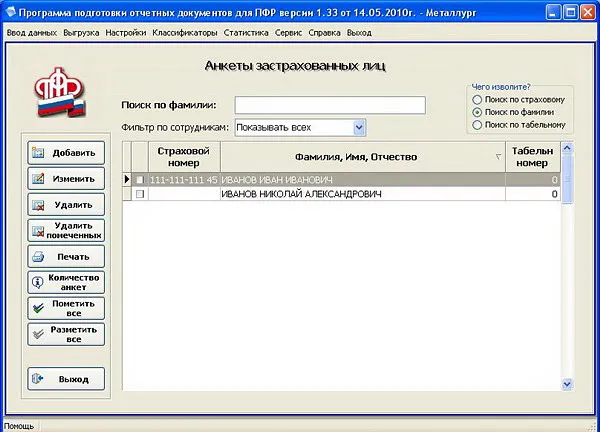Image resolution: width=600 pixels, height=432 pixels.
Task: Open the Выгрузка menu
Action: click(81, 33)
